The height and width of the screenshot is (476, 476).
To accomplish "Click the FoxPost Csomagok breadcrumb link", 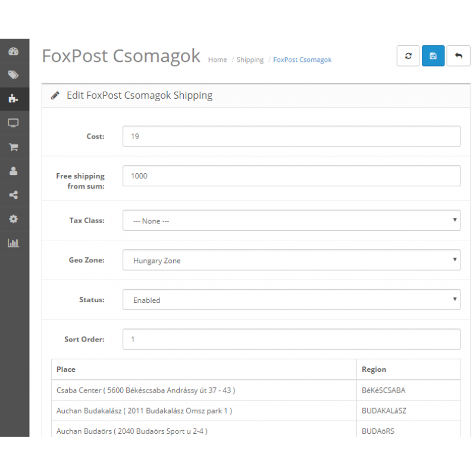I will point(302,60).
